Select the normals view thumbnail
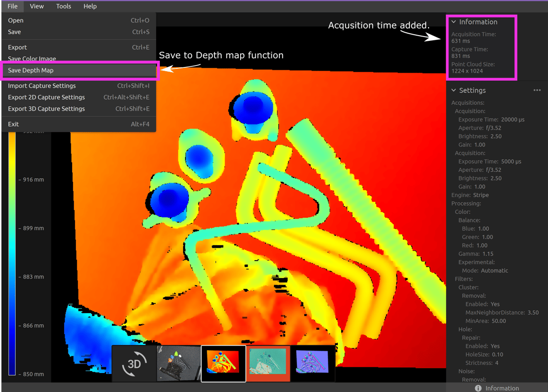548x392 pixels. point(312,363)
